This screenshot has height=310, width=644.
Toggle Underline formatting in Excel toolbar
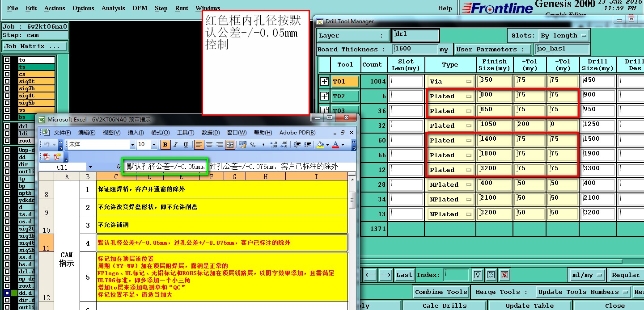186,145
